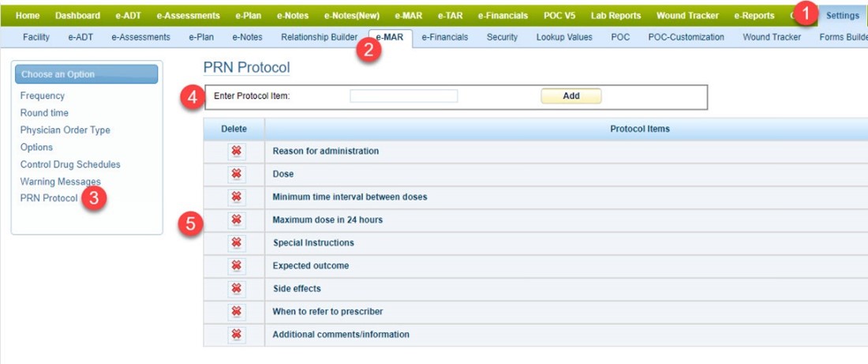Viewport: 868px width, 364px height.
Task: Click delete icon for Dose row
Action: click(236, 174)
